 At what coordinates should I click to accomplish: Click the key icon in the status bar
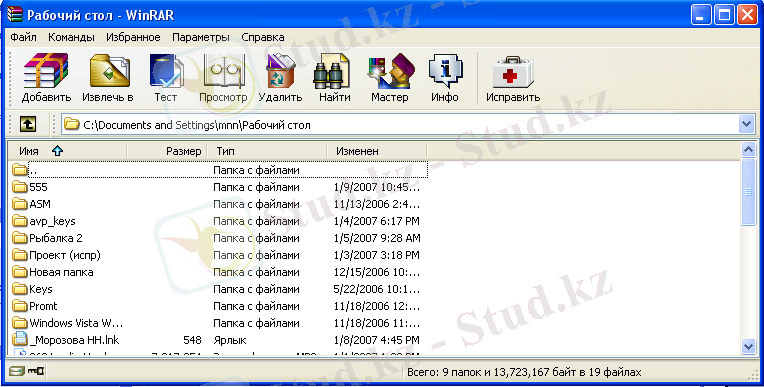pos(36,372)
